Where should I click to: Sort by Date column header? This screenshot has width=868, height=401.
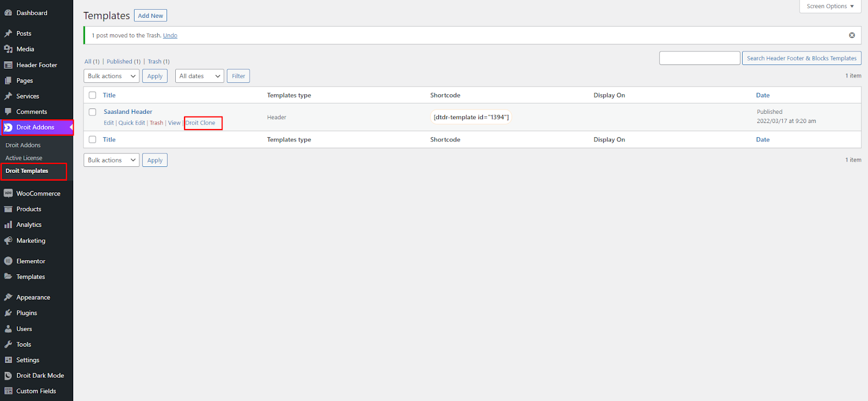coord(763,95)
